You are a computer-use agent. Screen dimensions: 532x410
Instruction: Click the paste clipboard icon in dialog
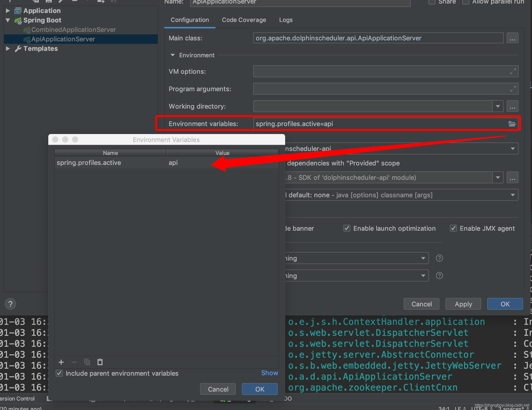pyautogui.click(x=100, y=362)
